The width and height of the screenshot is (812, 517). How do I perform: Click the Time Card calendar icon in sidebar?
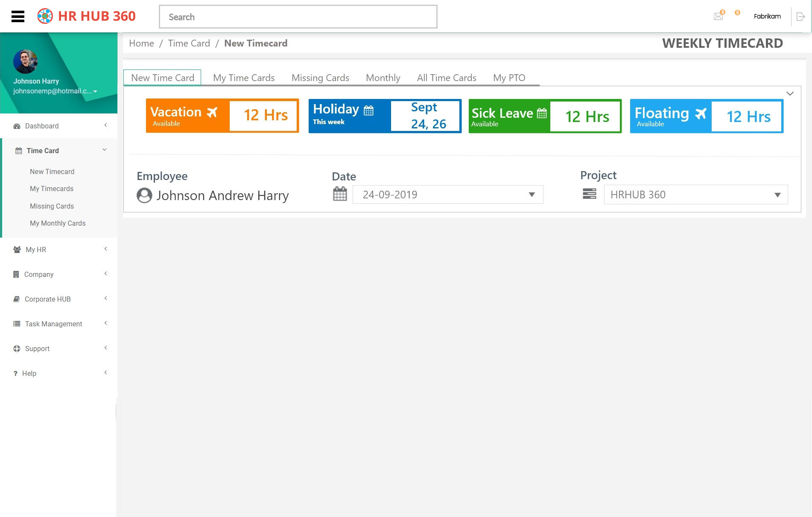[19, 151]
